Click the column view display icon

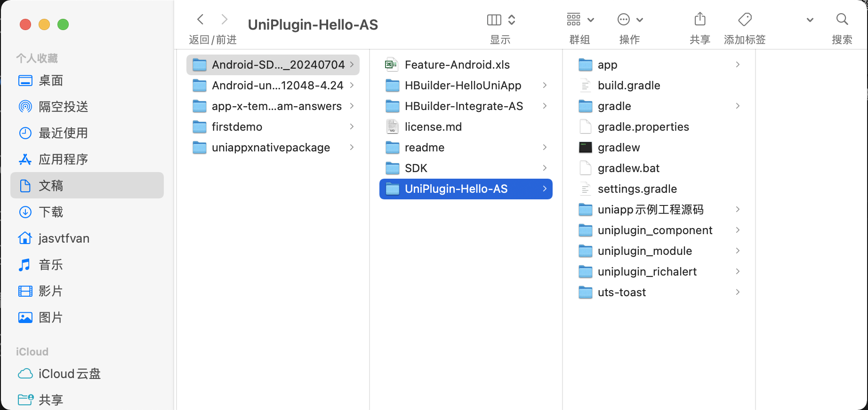click(x=494, y=20)
